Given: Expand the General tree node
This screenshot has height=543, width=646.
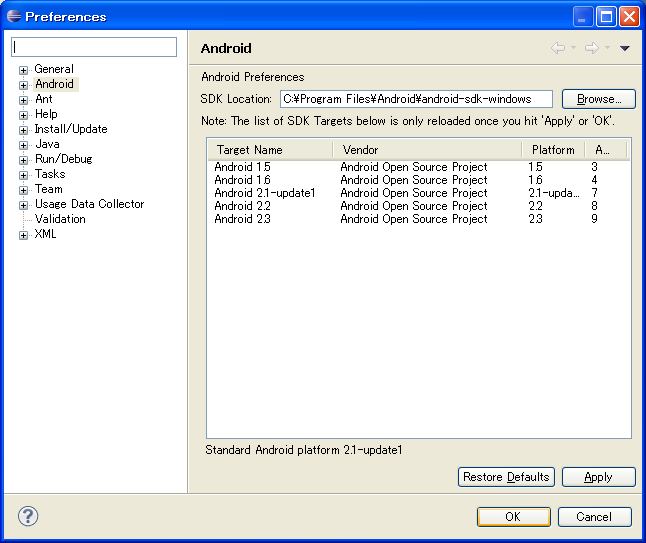Looking at the screenshot, I should (x=23, y=70).
